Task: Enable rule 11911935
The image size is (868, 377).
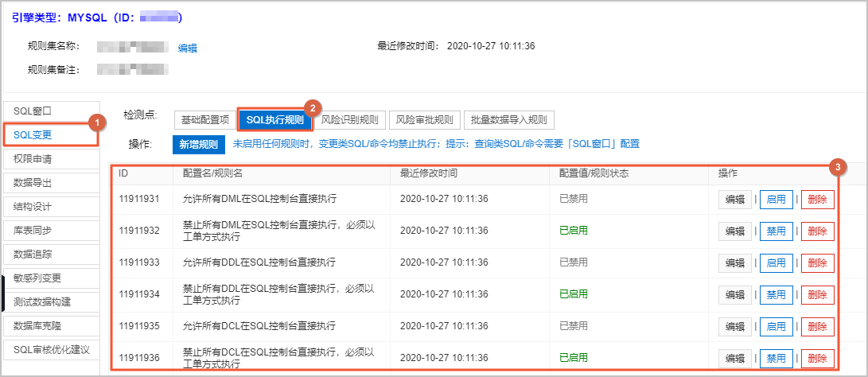Action: pos(776,327)
